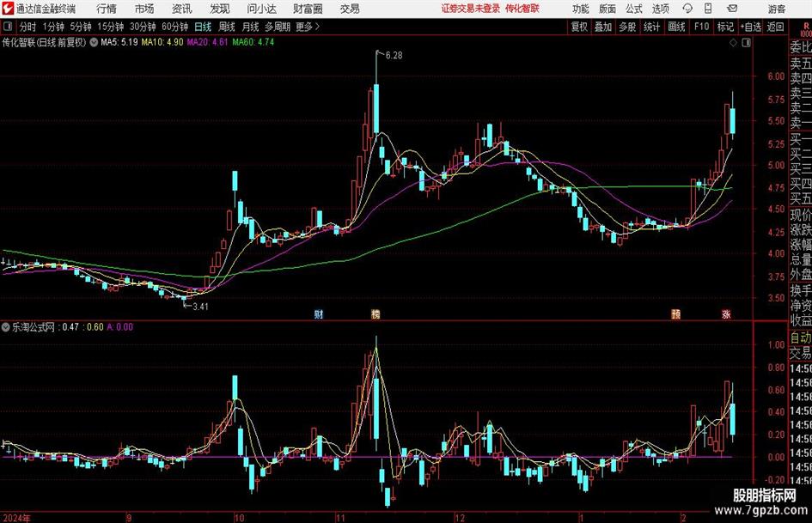Click the F10 company info button
Viewport: 812px width, 523px height.
click(702, 27)
